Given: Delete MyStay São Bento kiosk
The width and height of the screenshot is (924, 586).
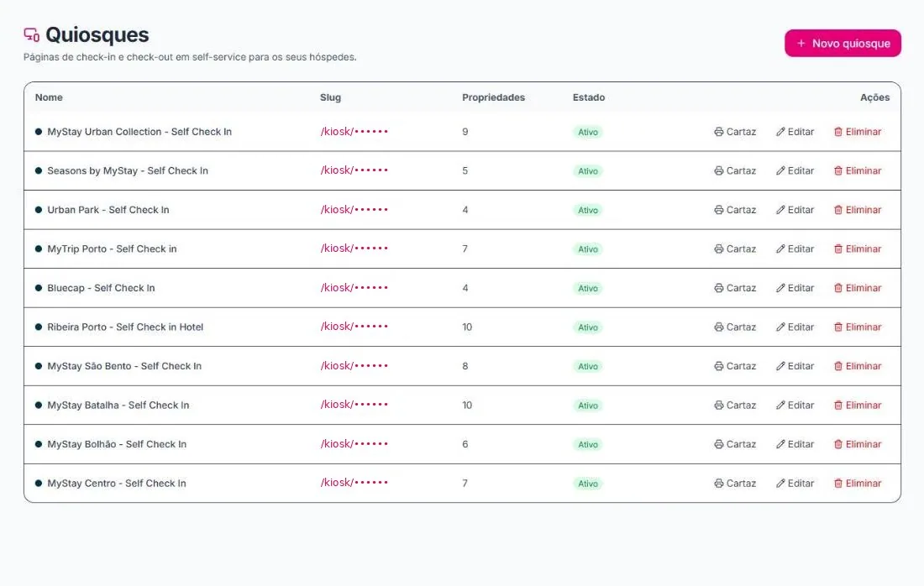Looking at the screenshot, I should (x=858, y=366).
